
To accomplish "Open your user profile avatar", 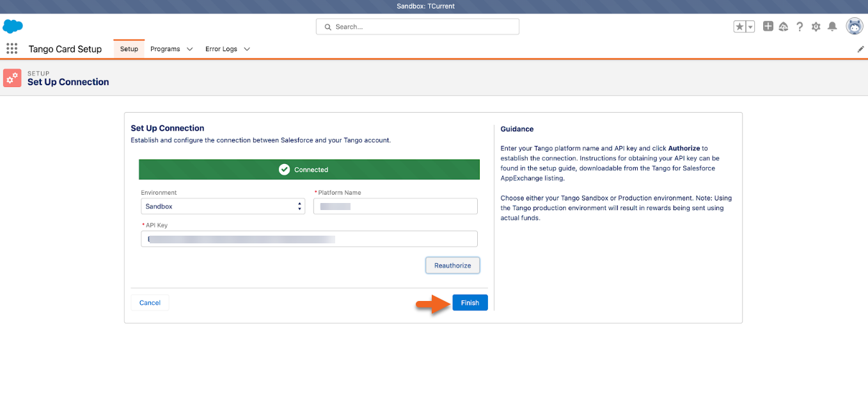I will (854, 26).
